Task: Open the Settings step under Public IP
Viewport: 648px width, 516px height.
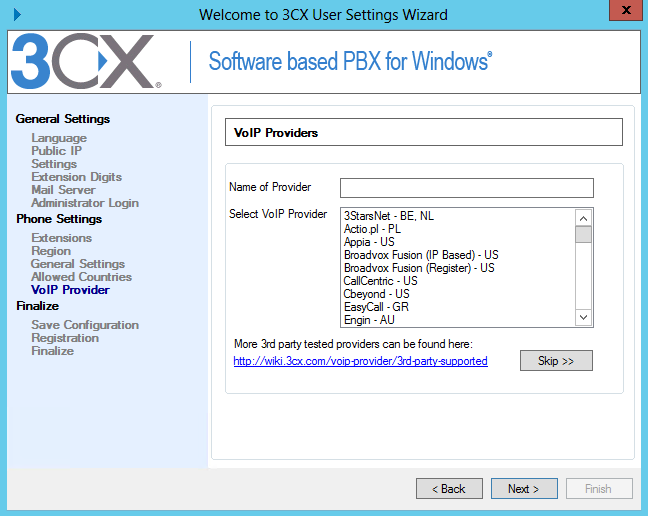Action: click(x=54, y=164)
